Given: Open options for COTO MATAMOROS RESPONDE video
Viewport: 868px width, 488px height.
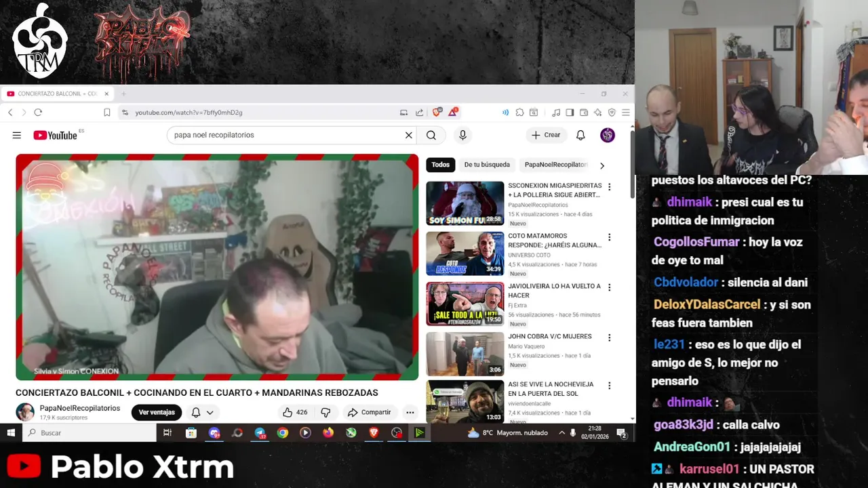Looking at the screenshot, I should coord(609,237).
